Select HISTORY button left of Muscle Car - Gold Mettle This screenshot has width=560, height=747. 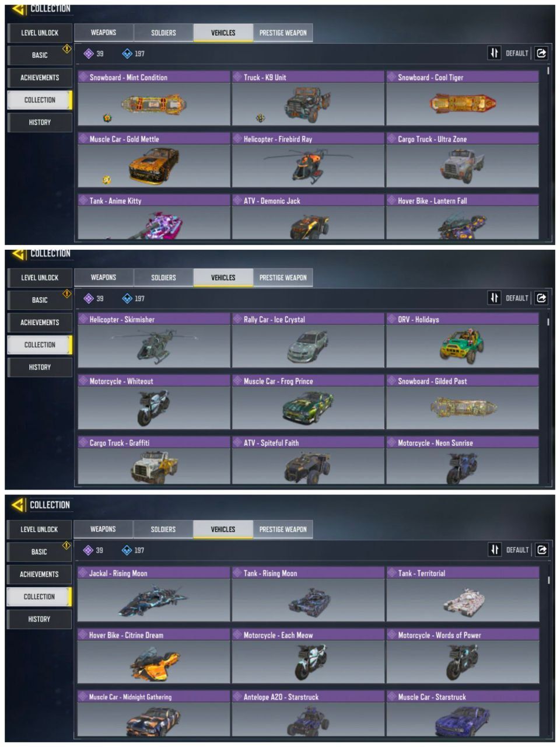pos(40,123)
